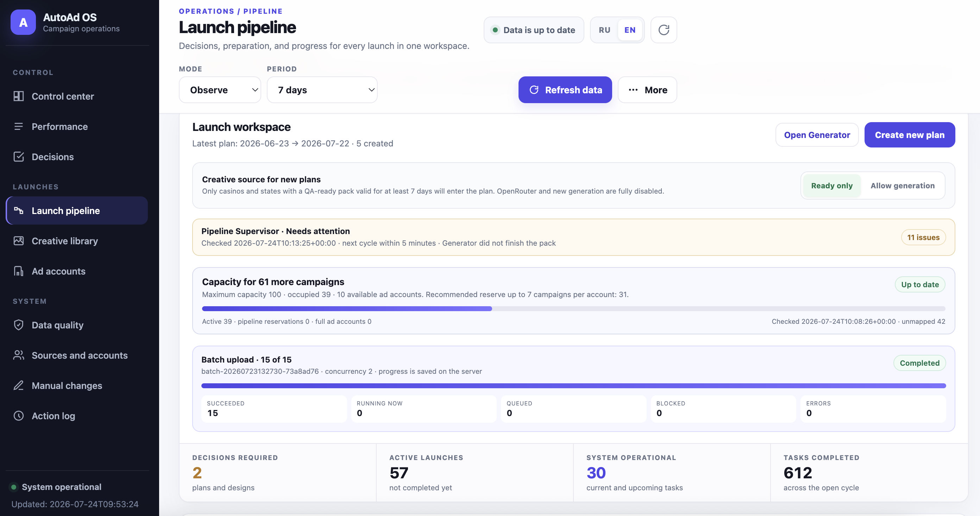The image size is (980, 516).
Task: Click the Data quality shield icon
Action: click(19, 325)
